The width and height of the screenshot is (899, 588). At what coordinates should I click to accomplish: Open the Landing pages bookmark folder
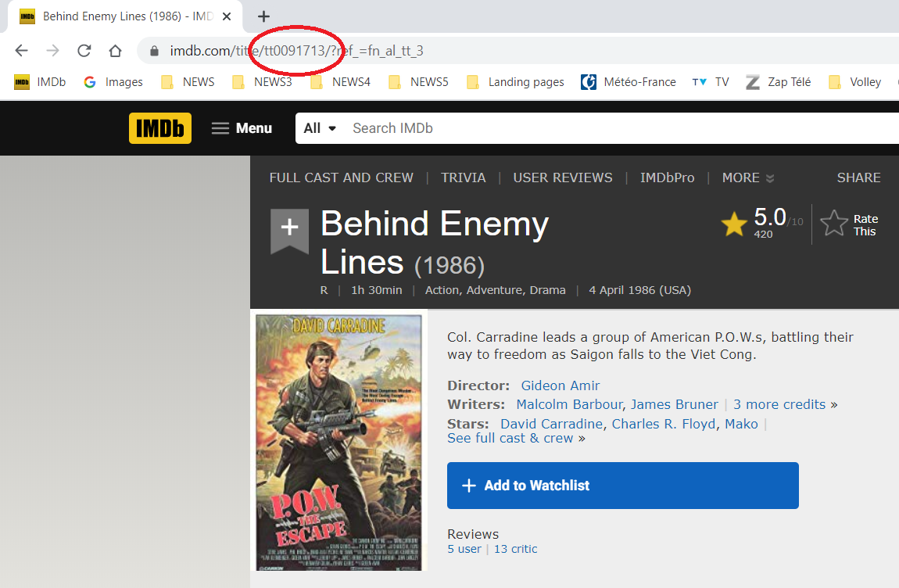(x=515, y=82)
